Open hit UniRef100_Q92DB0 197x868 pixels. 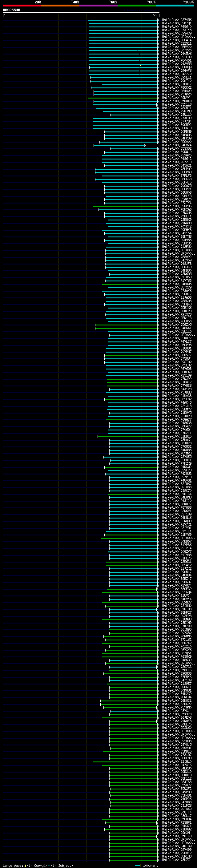tap(177, 741)
